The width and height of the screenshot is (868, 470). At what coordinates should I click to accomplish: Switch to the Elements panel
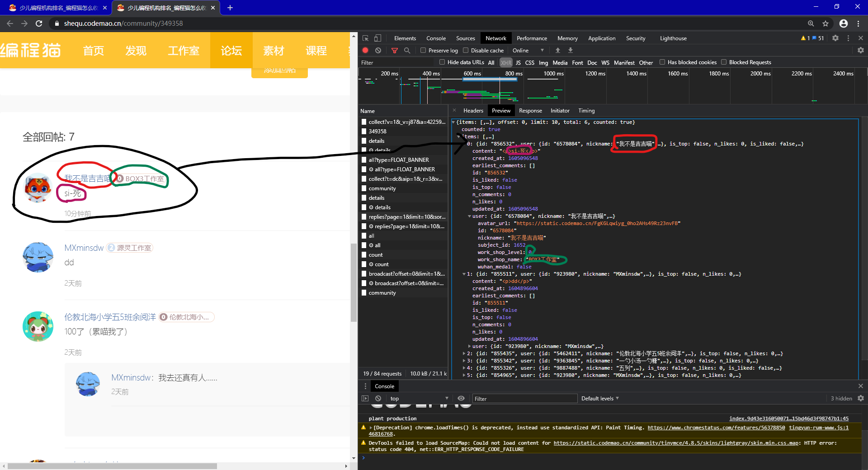pos(405,38)
